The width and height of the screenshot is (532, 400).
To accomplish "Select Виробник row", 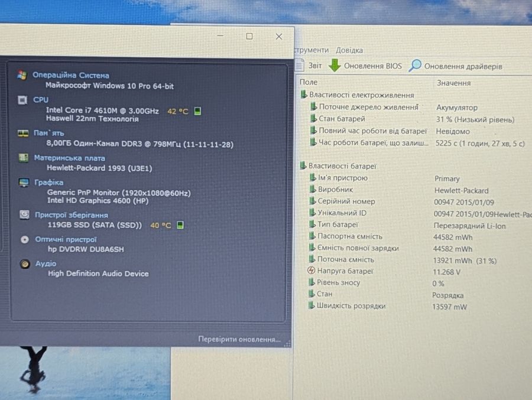I will [417, 190].
